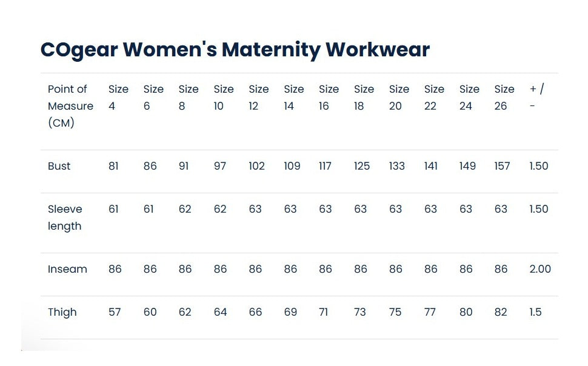Click the Inseam tolerance value 2.00
Viewport: 588px width, 366px height.
[x=540, y=269]
